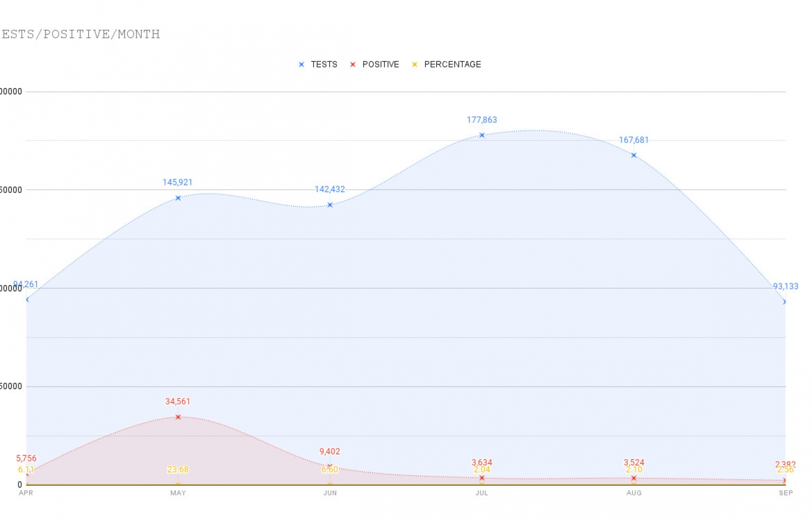
Task: Select the TESTS data point for May
Action: click(x=178, y=198)
